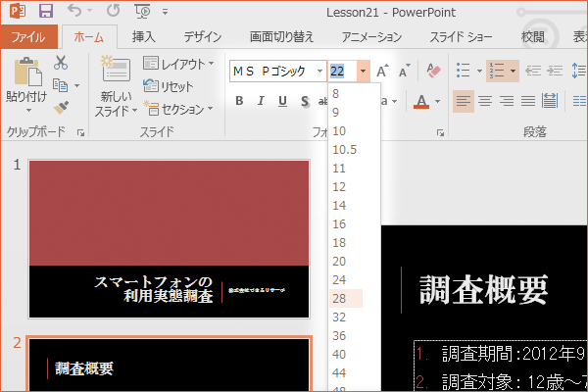Viewport: 588px width, 392px height.
Task: Open the Font Color dropdown arrow
Action: click(437, 101)
